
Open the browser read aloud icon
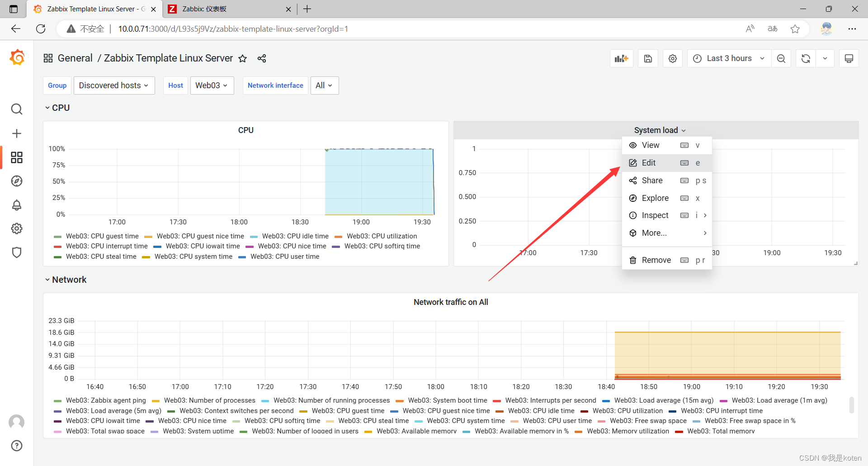pos(750,29)
